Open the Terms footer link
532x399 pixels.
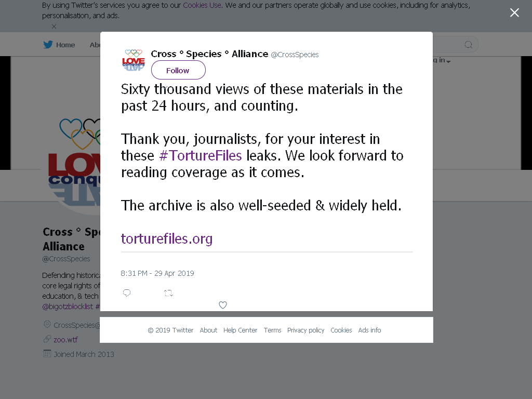[272, 330]
